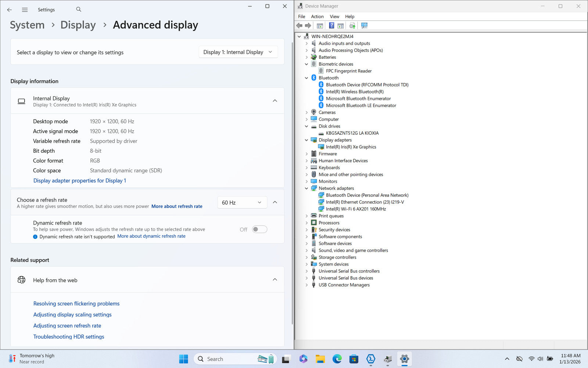Toggle the Dynamic refresh rate switch
The image size is (588, 368).
click(x=259, y=229)
